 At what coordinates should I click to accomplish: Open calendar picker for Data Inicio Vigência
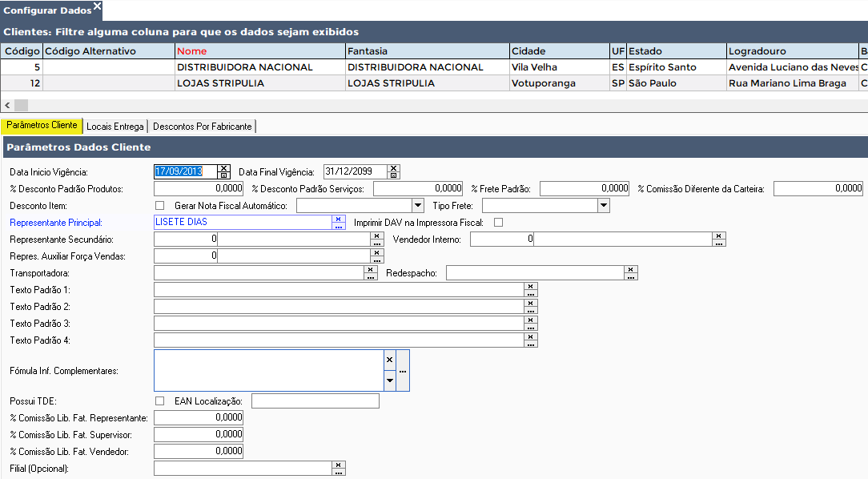(223, 175)
